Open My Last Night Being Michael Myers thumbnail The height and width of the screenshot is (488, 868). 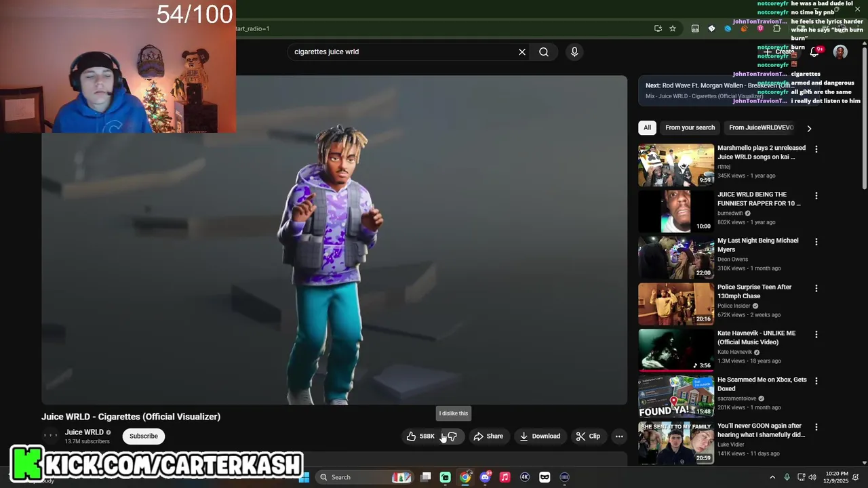coord(675,258)
